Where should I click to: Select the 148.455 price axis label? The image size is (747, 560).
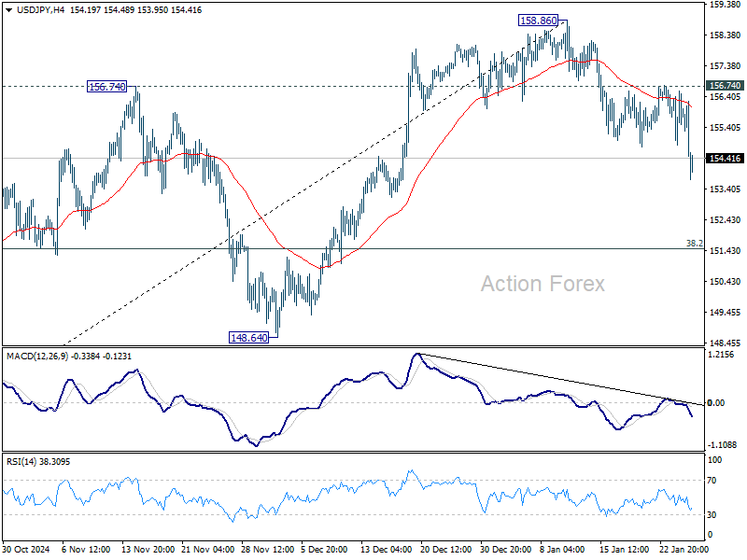(x=725, y=343)
